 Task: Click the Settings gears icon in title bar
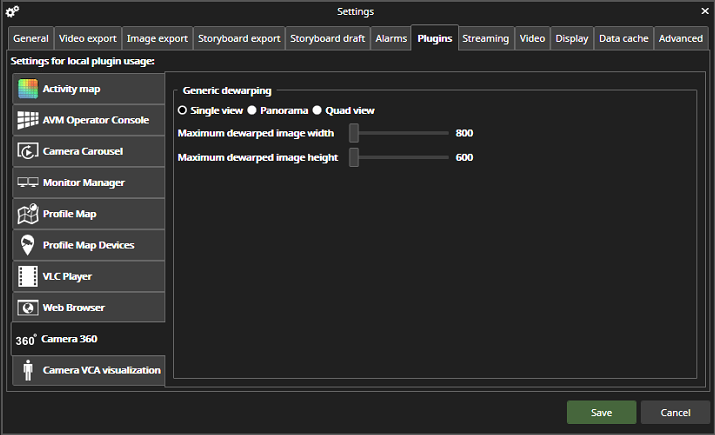pyautogui.click(x=12, y=11)
